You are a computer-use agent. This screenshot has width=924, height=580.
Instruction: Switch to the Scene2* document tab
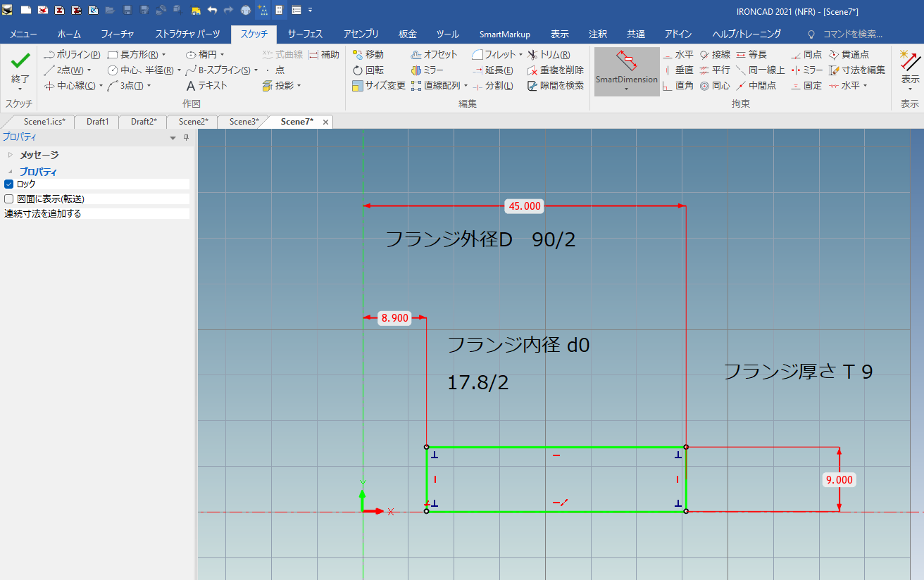193,122
